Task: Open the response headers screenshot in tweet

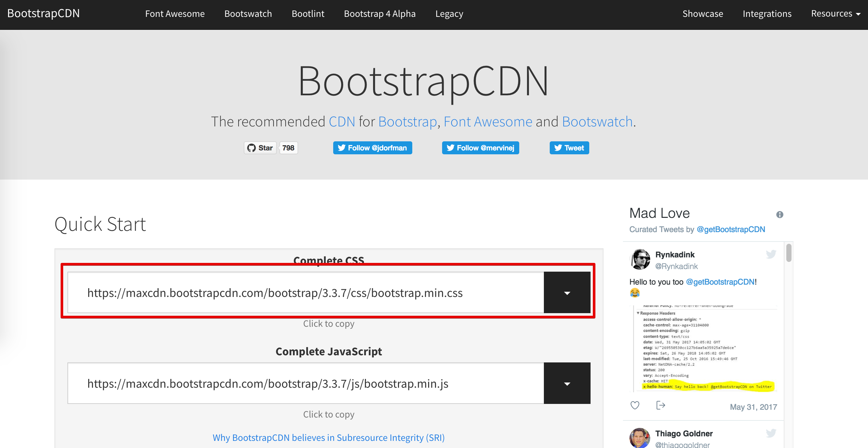Action: pos(704,348)
